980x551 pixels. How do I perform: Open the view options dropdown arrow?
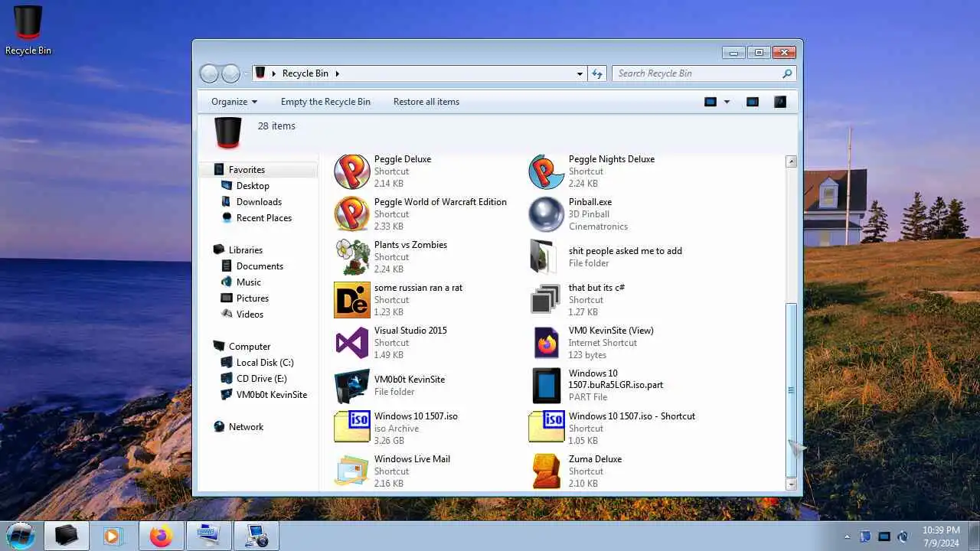tap(727, 102)
